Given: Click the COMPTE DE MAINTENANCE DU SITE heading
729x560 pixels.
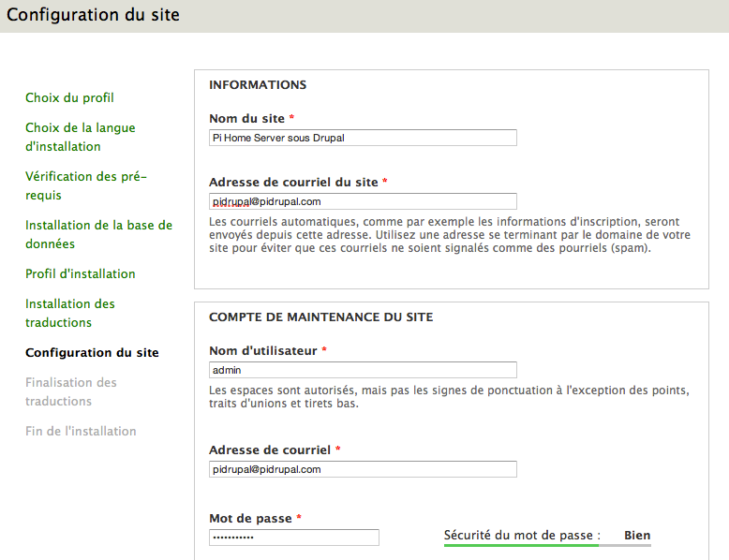Looking at the screenshot, I should (x=320, y=317).
